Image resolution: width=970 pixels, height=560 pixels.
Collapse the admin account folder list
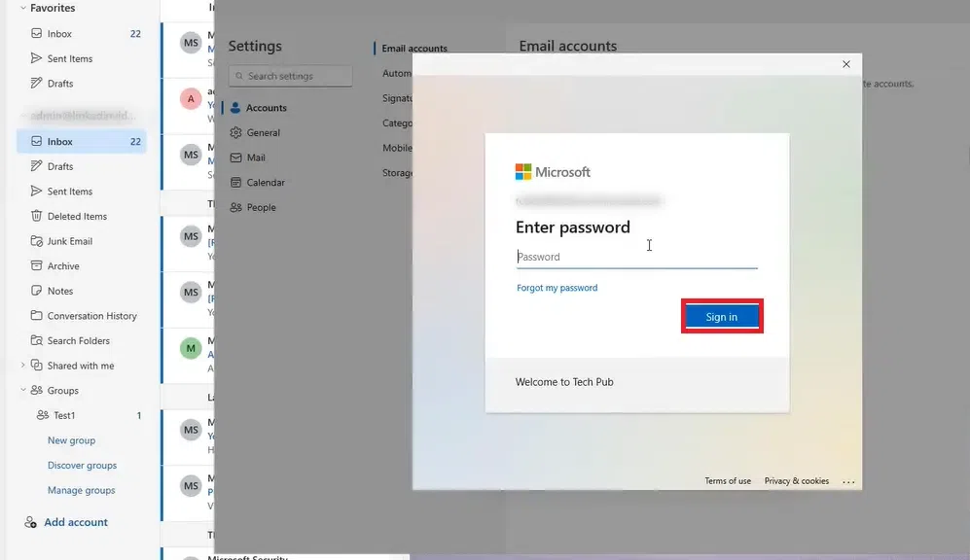point(23,116)
